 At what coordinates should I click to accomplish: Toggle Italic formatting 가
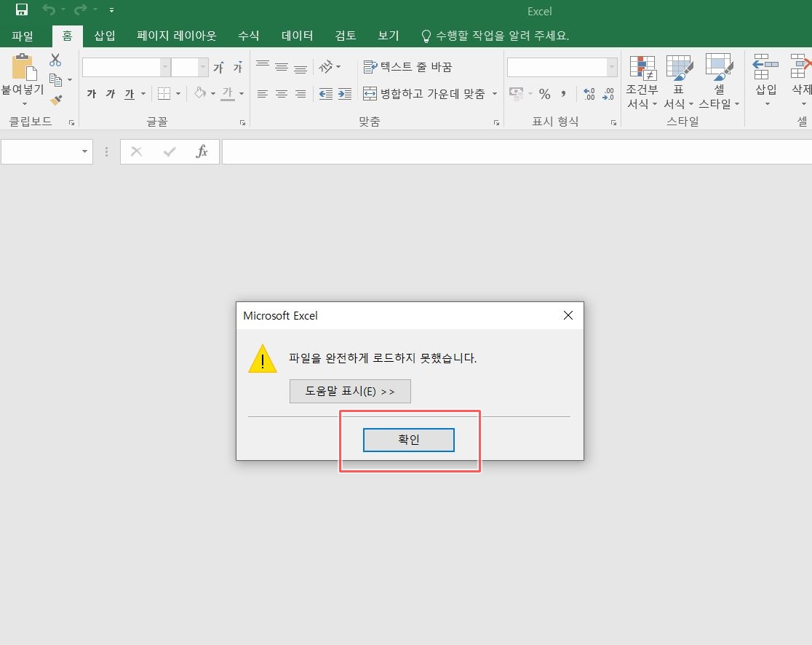(x=111, y=94)
